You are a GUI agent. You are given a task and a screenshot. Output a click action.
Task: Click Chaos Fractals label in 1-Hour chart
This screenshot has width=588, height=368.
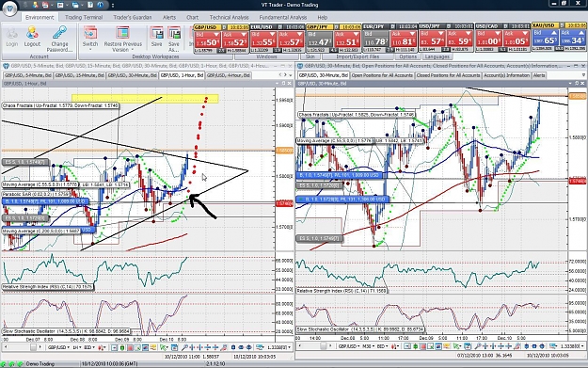click(60, 105)
